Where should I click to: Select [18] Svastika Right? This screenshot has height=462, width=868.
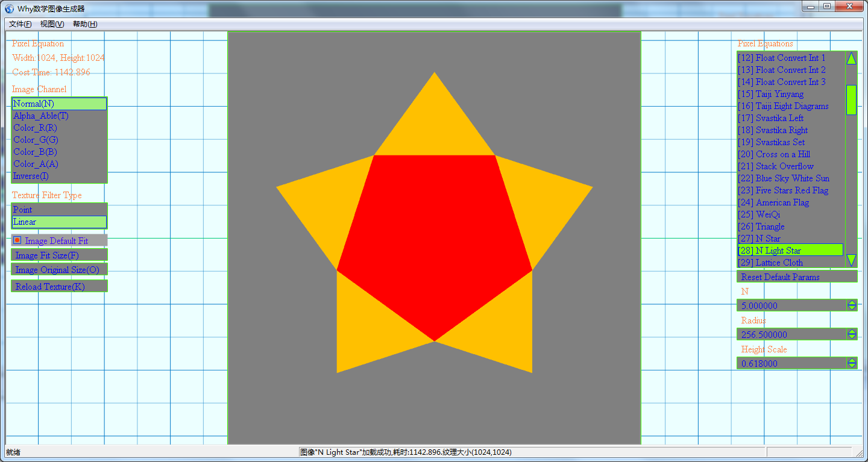(x=790, y=130)
